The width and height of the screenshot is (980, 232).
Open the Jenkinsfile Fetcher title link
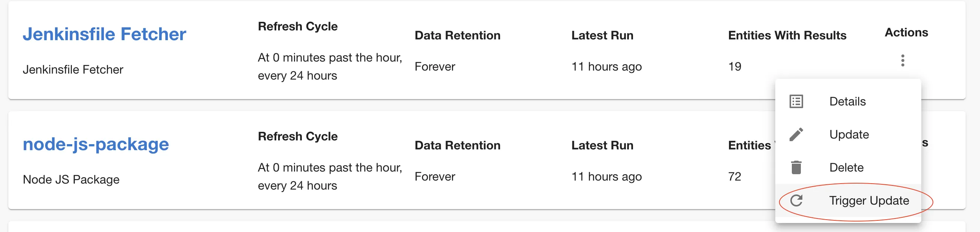[104, 34]
